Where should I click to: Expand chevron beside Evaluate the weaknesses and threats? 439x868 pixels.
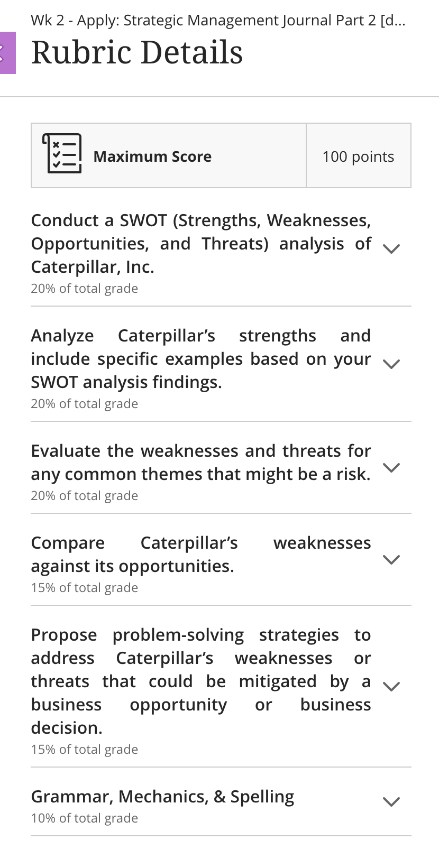tap(391, 467)
